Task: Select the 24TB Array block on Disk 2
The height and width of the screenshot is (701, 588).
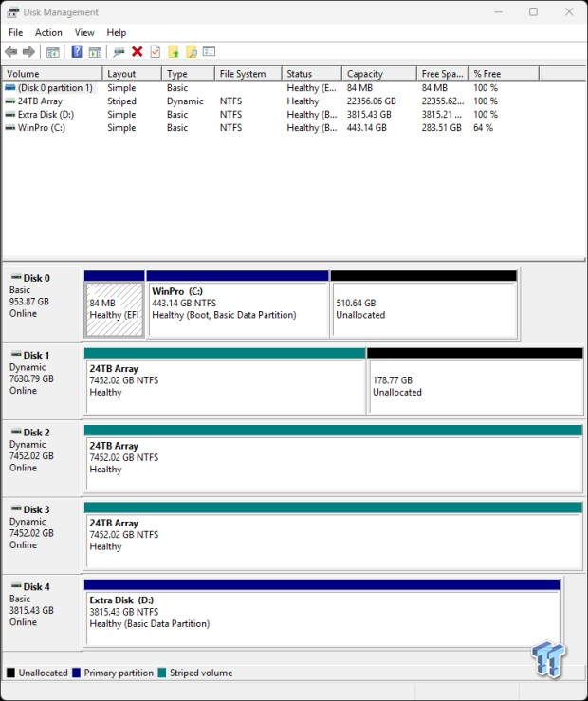Action: [333, 459]
